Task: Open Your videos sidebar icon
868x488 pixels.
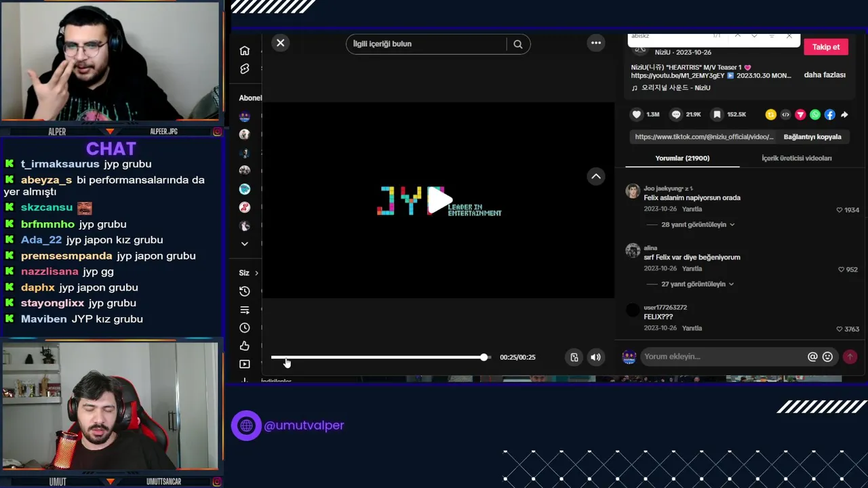Action: (245, 364)
